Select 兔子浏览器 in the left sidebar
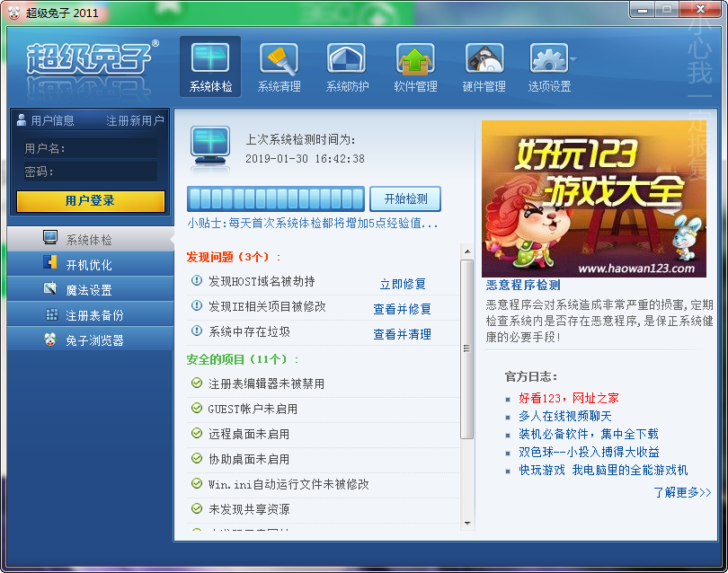 click(x=91, y=339)
